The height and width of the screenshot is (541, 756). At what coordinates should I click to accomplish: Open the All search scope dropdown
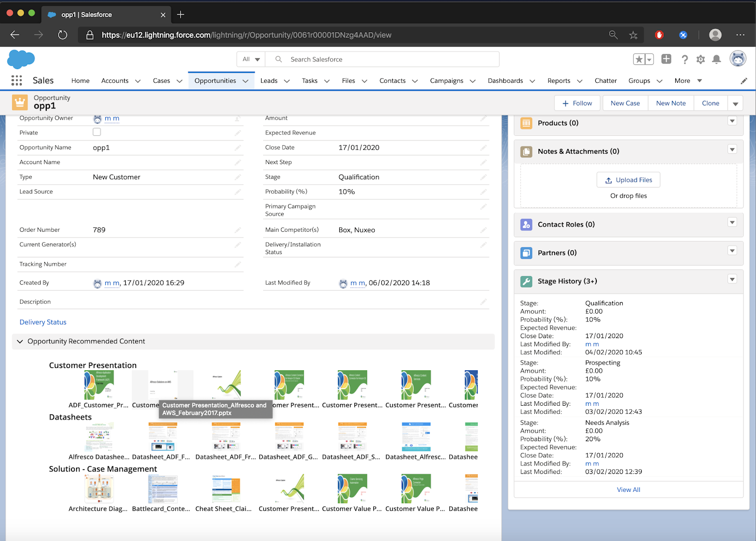pyautogui.click(x=250, y=59)
